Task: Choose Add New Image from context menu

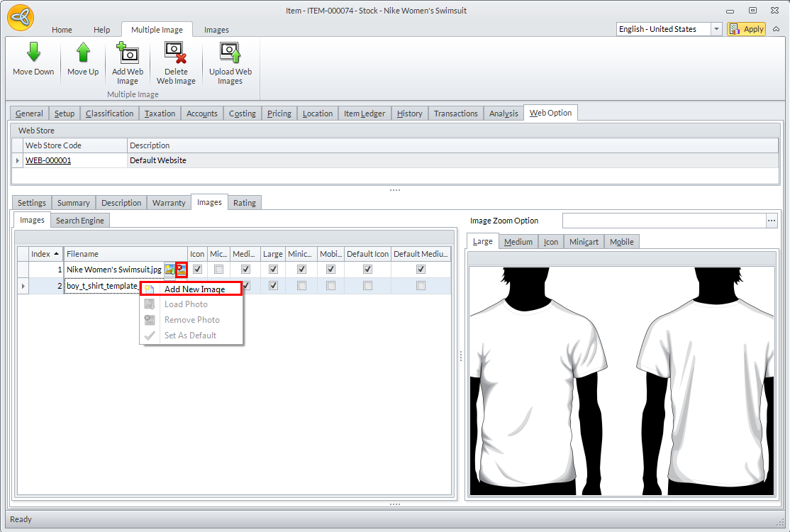Action: pos(194,289)
